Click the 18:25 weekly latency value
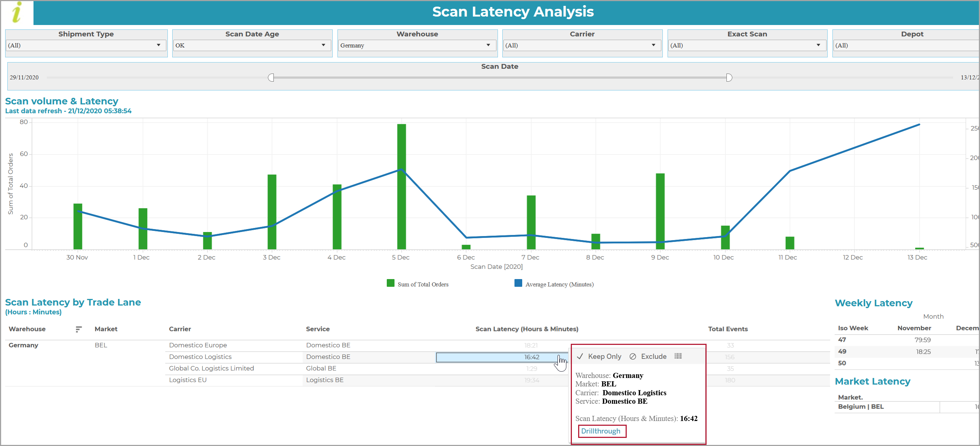This screenshot has height=446, width=980. point(923,352)
